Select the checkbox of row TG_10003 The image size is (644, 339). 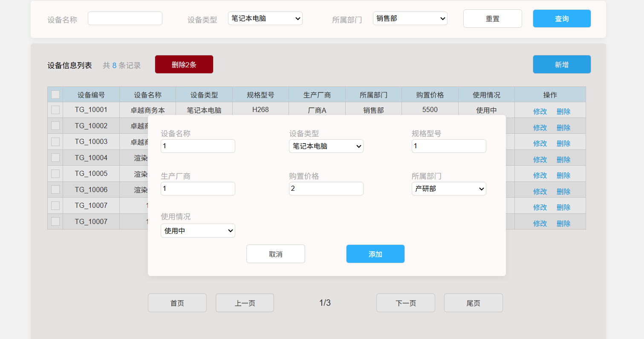tap(55, 141)
